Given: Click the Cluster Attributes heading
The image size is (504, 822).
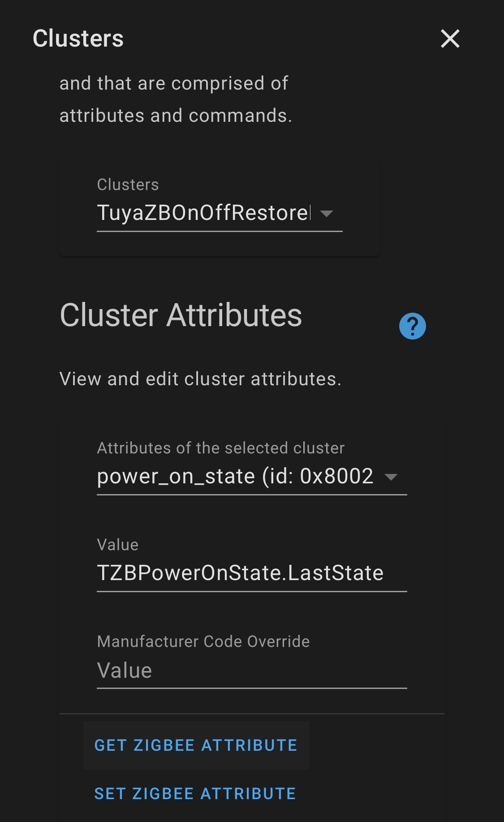Looking at the screenshot, I should coord(181,315).
